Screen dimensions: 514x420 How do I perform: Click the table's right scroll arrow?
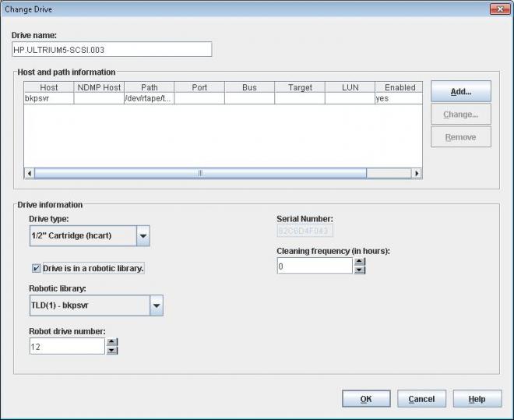(x=417, y=173)
